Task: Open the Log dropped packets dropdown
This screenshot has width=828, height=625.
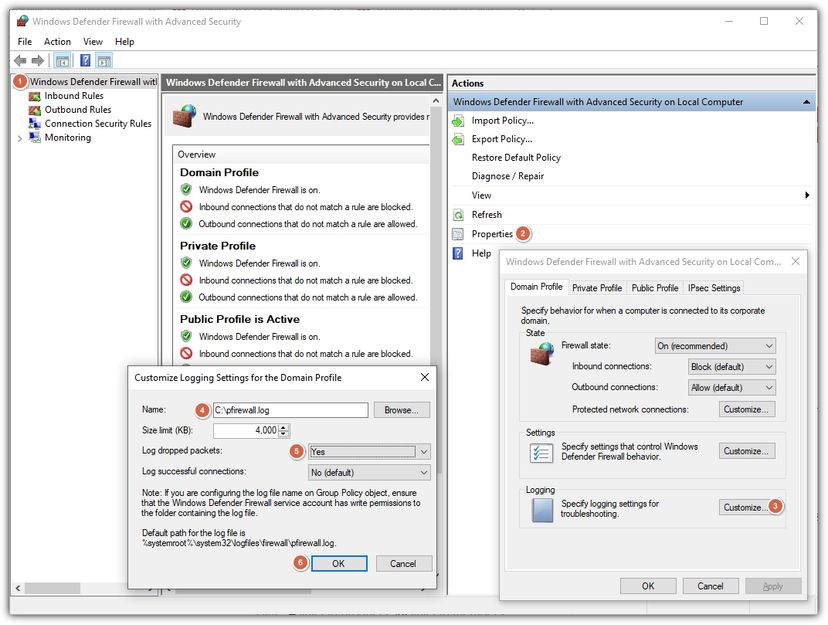Action: click(369, 452)
